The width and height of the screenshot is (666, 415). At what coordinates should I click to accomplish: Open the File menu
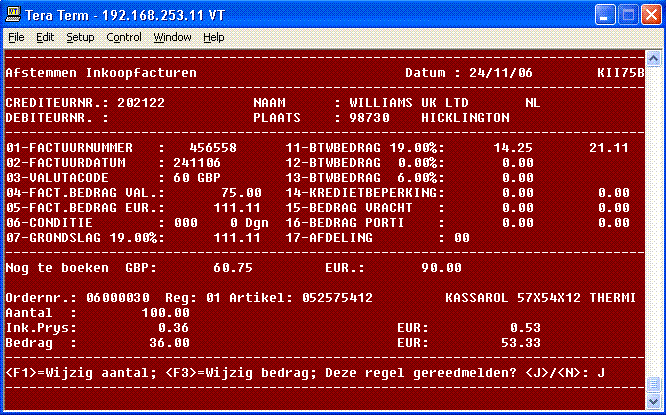(16, 37)
